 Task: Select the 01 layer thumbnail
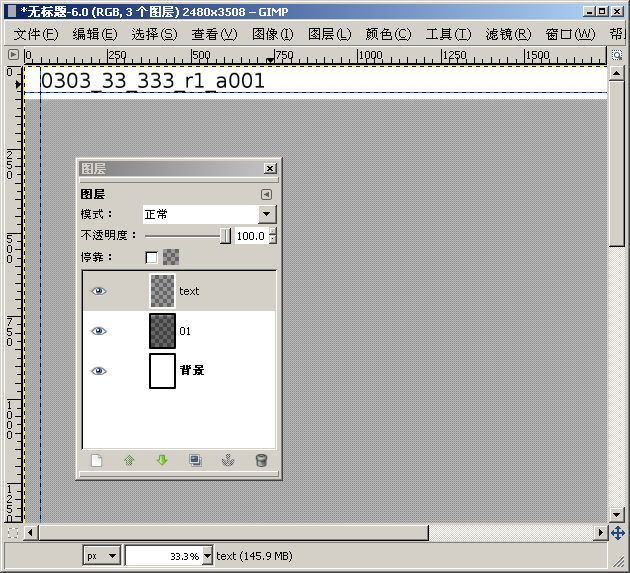coord(162,331)
